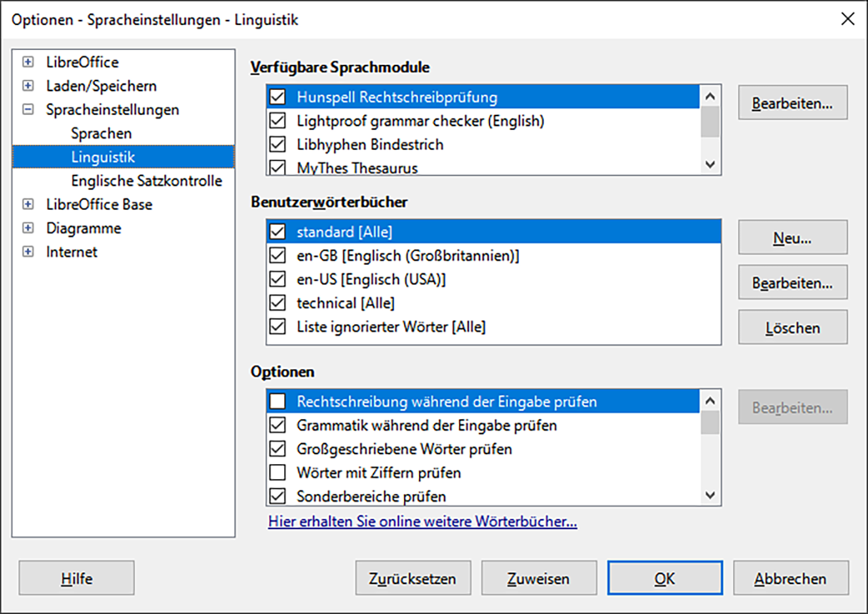Collapse the Spracheinstellungen tree node
Screen dimensions: 868x614
(x=28, y=109)
